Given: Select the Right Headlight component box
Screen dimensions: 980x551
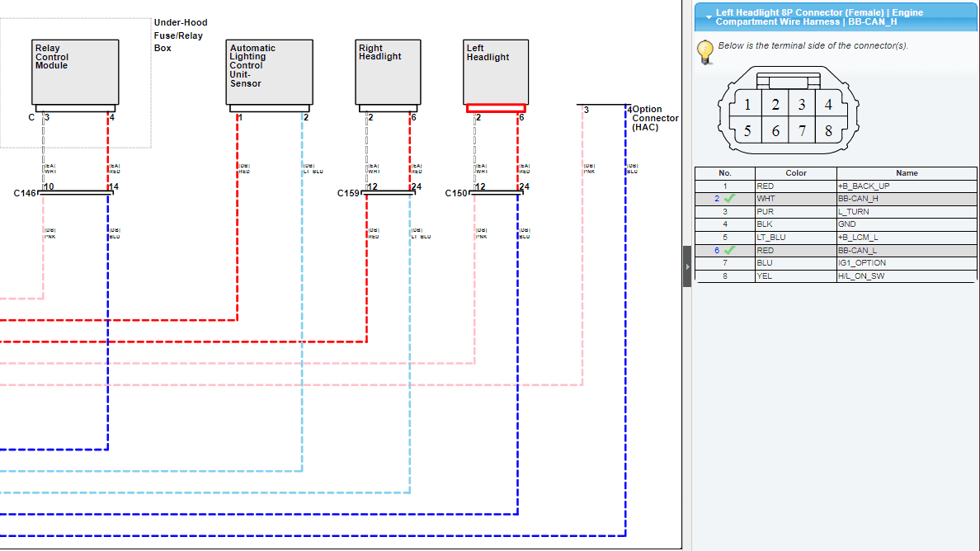Looking at the screenshot, I should click(x=389, y=72).
